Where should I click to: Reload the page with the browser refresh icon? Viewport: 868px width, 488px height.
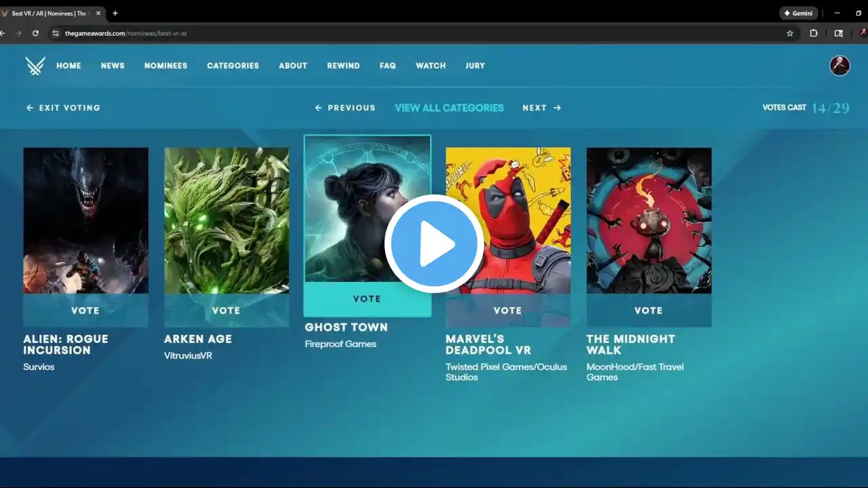35,33
